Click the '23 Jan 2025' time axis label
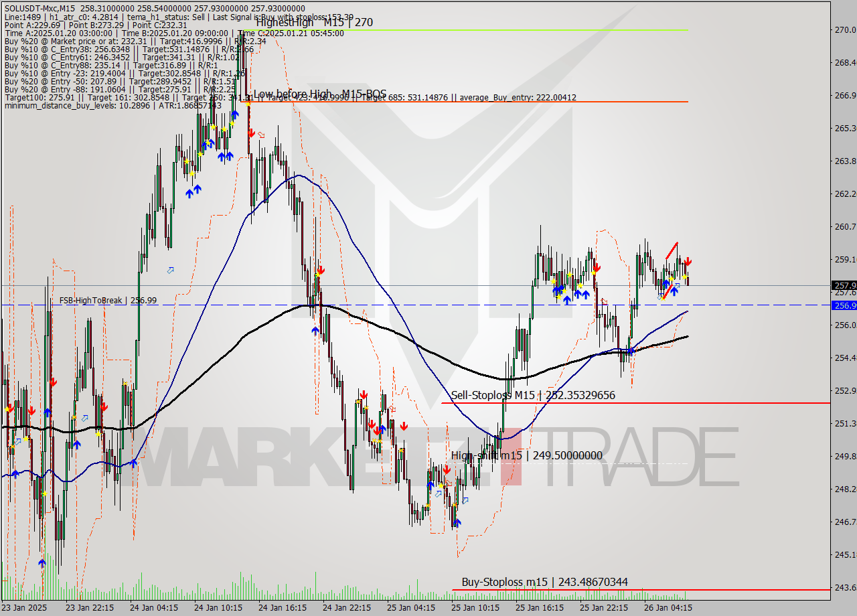 coord(24,608)
